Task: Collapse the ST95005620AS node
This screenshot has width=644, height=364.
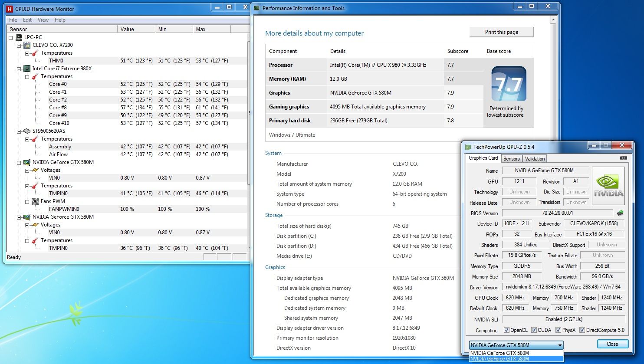Action: coord(19,131)
